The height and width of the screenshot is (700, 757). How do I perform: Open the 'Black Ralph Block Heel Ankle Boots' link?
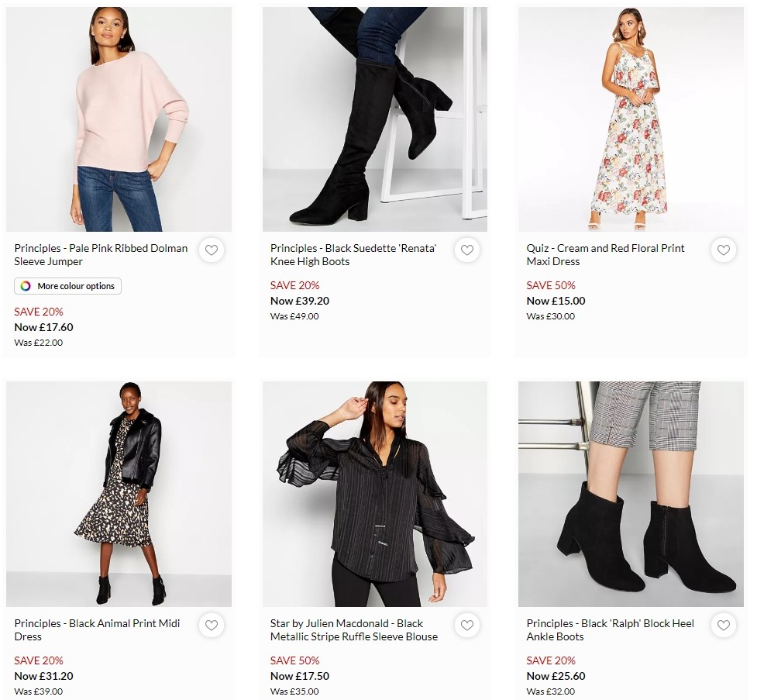coord(609,629)
